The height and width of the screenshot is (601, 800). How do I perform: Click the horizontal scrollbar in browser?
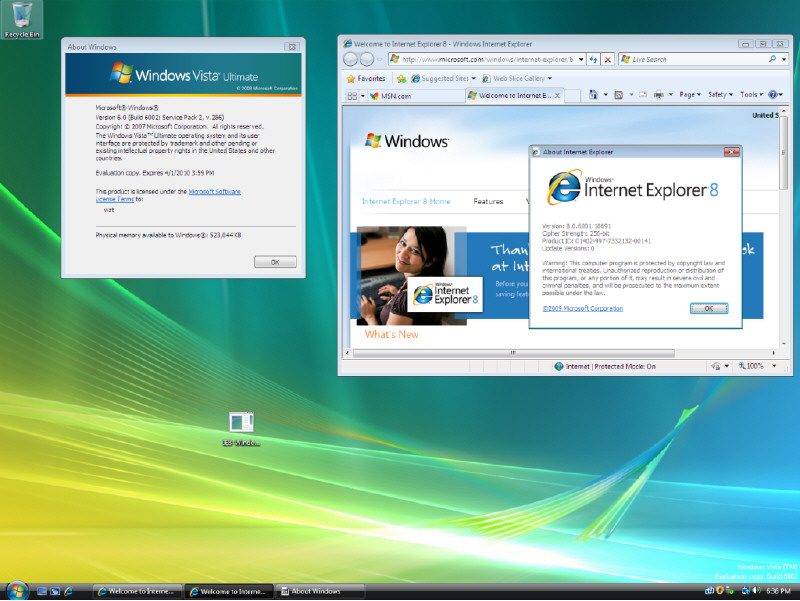[x=513, y=353]
